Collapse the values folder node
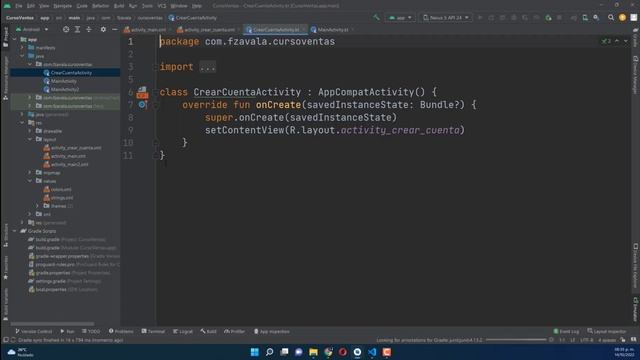The width and height of the screenshot is (640, 360). pyautogui.click(x=30, y=181)
